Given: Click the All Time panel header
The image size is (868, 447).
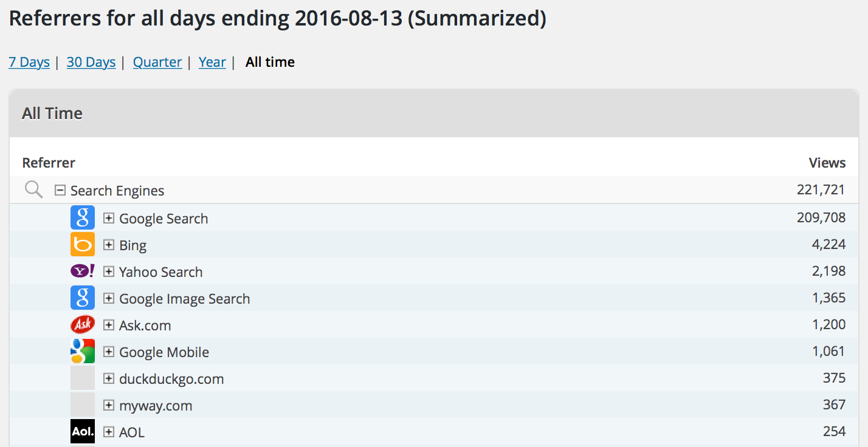Looking at the screenshot, I should 52,113.
